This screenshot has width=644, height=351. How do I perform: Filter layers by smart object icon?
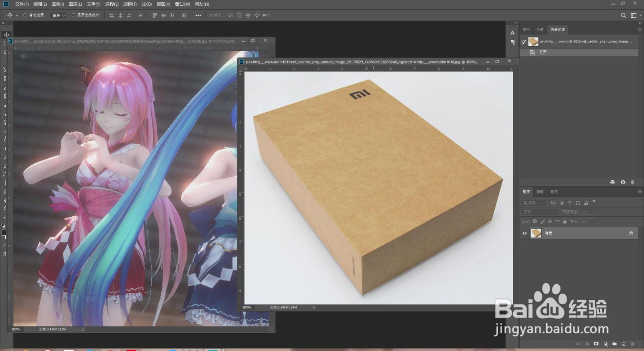click(586, 203)
